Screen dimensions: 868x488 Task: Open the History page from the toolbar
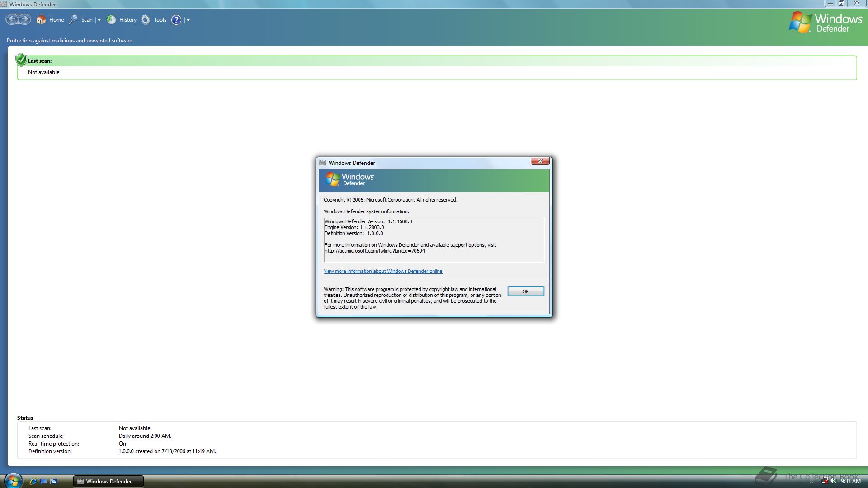[122, 20]
